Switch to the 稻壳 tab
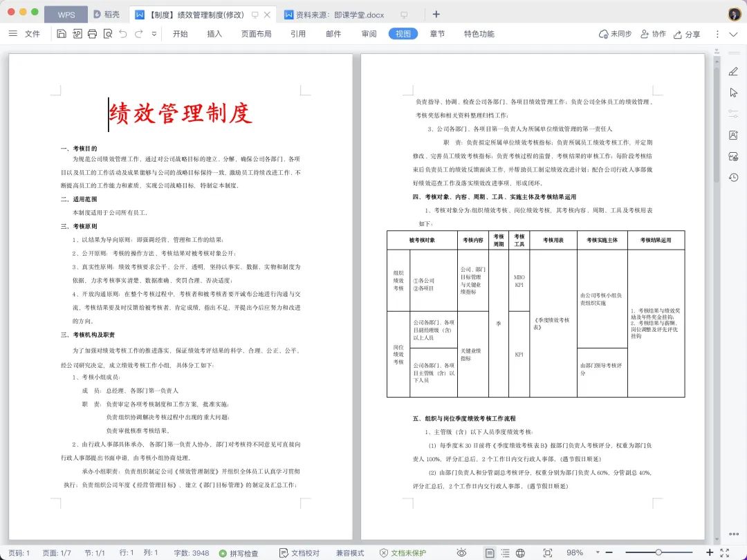 (107, 15)
